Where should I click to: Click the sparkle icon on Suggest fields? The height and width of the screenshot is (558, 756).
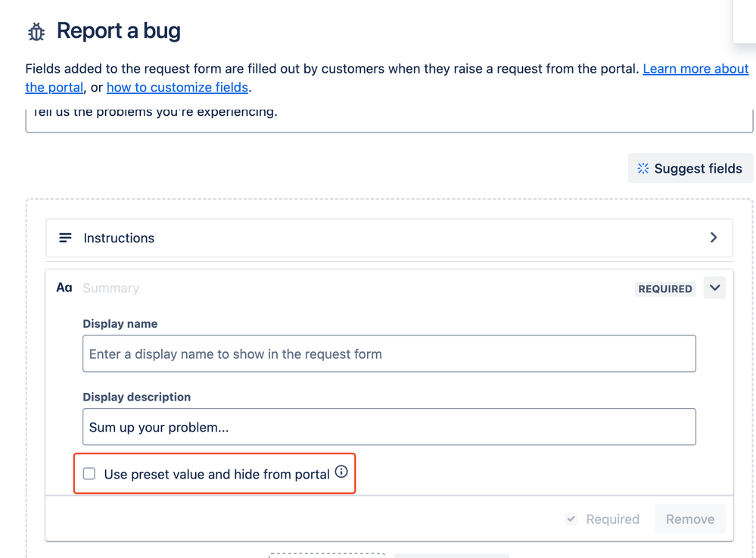tap(643, 168)
